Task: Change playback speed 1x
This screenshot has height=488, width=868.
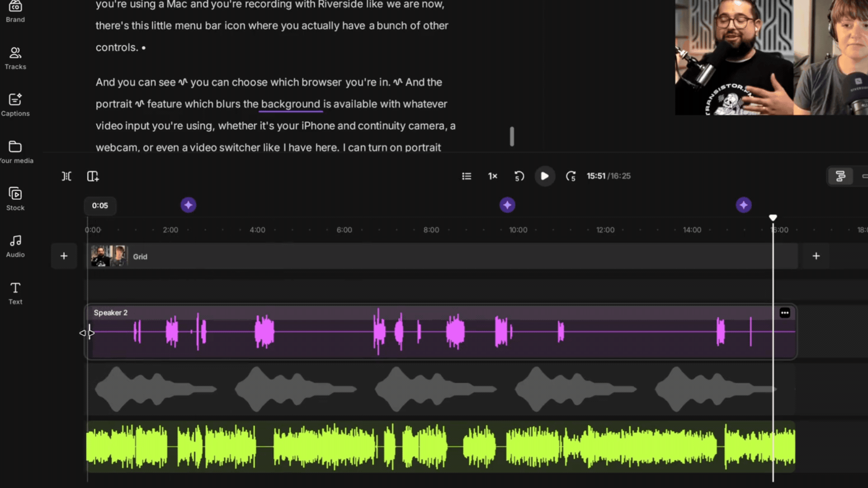Action: click(x=493, y=176)
